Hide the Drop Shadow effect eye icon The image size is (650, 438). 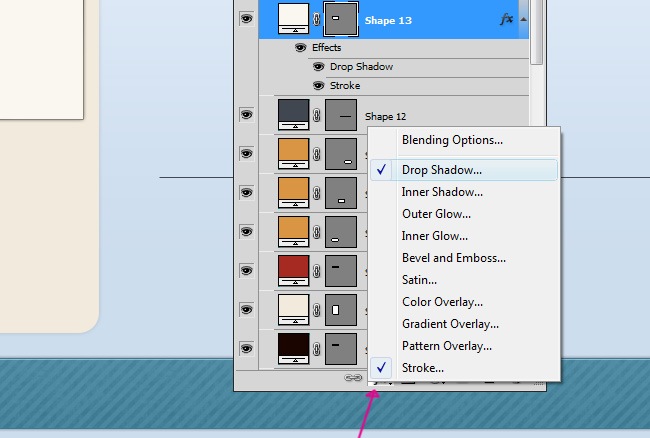coord(318,66)
